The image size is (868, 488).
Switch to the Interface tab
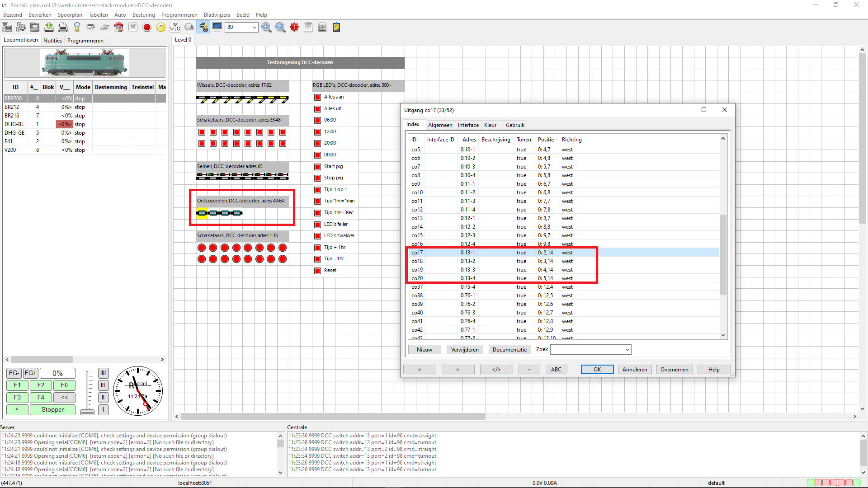tap(468, 125)
